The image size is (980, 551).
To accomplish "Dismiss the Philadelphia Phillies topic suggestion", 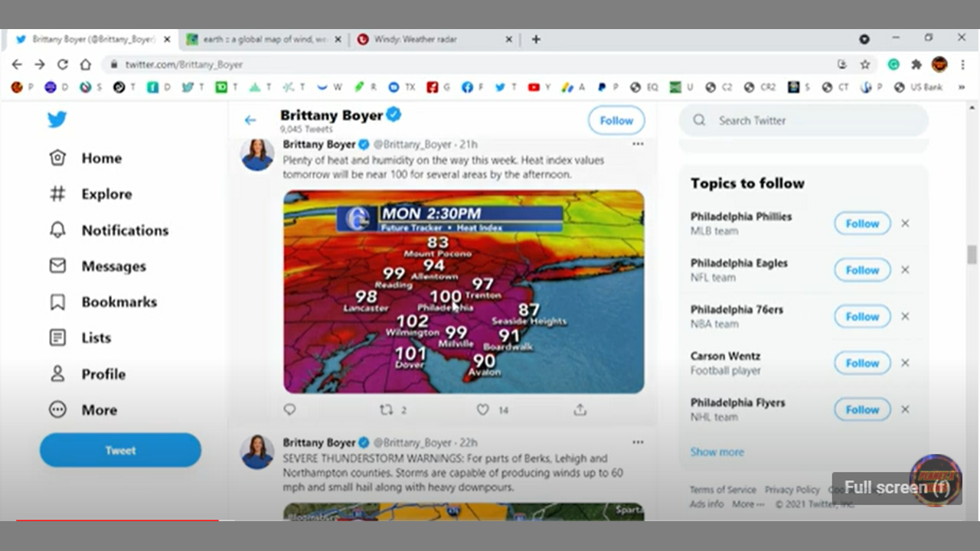I will tap(905, 223).
